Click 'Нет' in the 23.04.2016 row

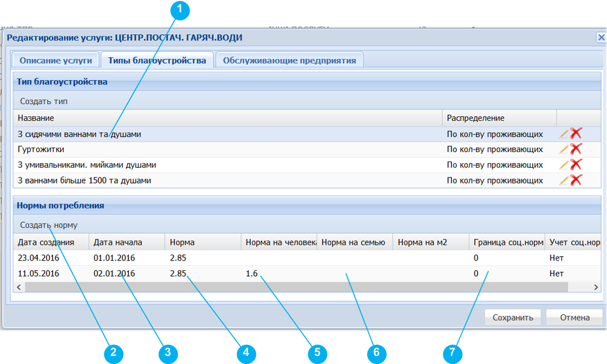click(x=557, y=258)
